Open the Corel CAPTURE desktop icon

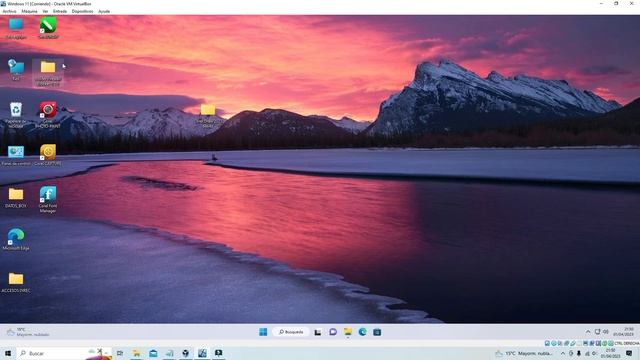coord(48,155)
